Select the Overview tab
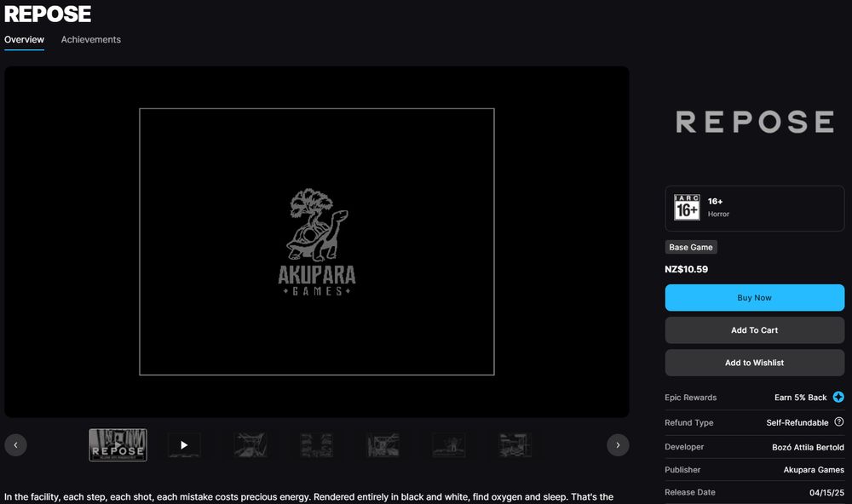852x504 pixels. [x=24, y=40]
